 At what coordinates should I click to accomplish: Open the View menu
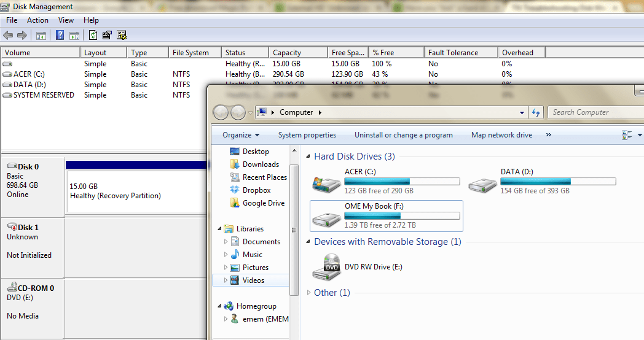[x=66, y=20]
